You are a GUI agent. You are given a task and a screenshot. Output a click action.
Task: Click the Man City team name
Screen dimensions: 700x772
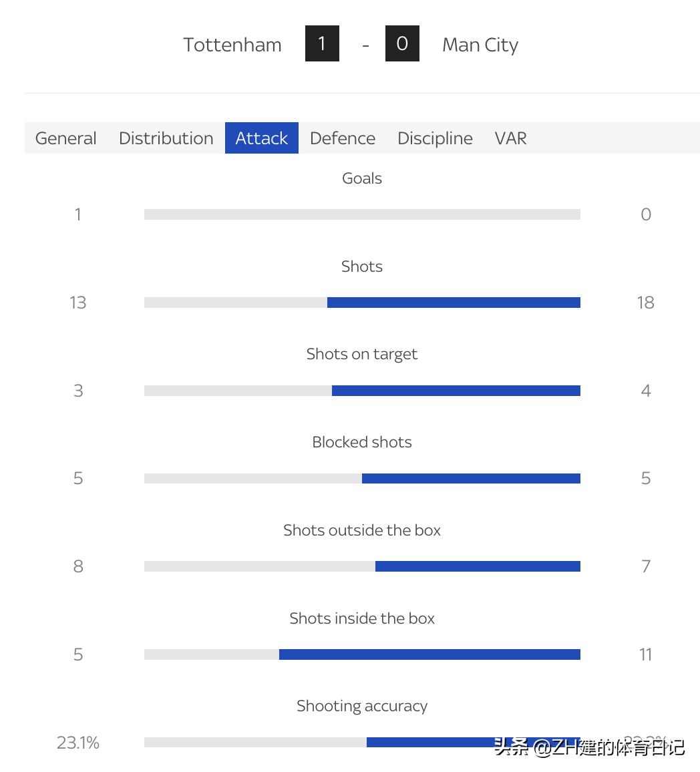(x=480, y=44)
